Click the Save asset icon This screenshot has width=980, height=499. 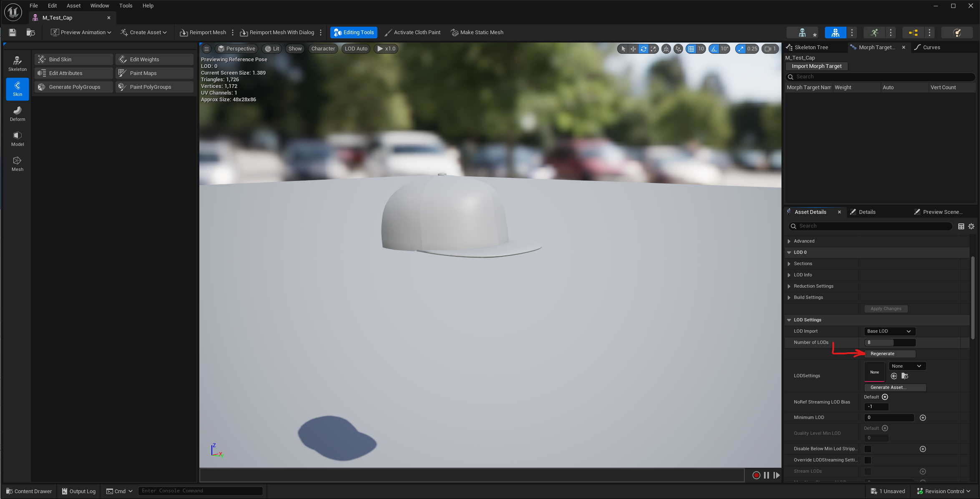coord(13,33)
